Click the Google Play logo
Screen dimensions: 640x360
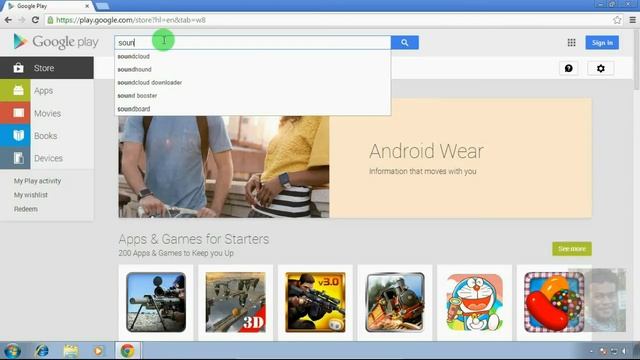pos(56,42)
